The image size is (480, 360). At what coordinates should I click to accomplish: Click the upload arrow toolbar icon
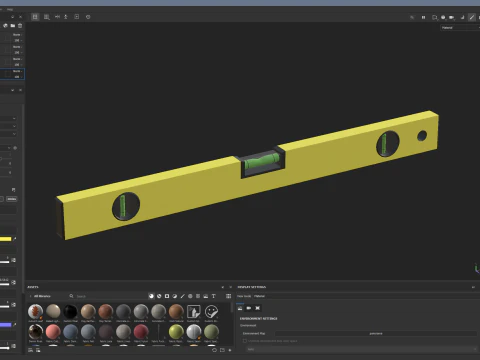coord(66,17)
